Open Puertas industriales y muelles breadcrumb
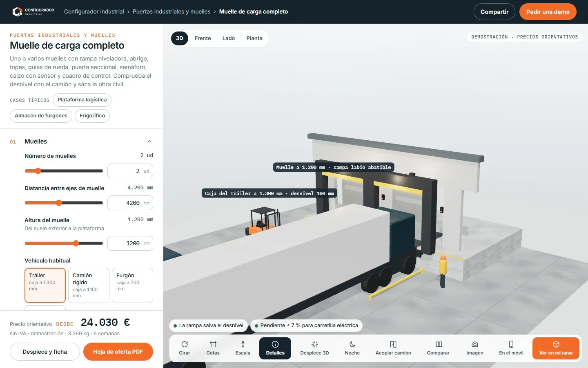 [x=171, y=11]
